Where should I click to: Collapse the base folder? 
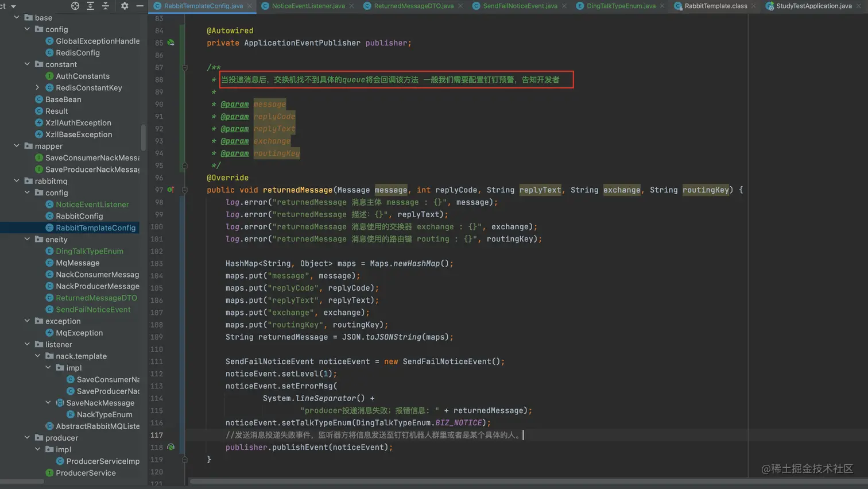tap(17, 18)
